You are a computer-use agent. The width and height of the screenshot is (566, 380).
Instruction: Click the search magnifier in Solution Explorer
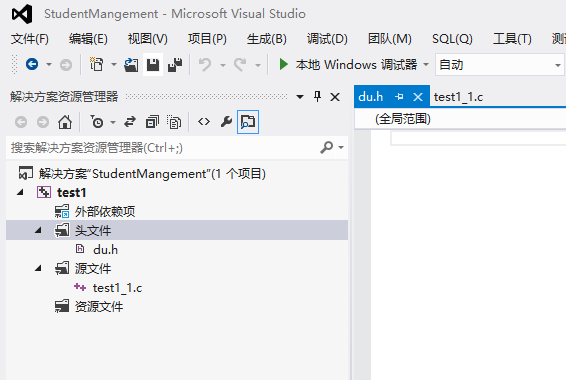pos(326,147)
